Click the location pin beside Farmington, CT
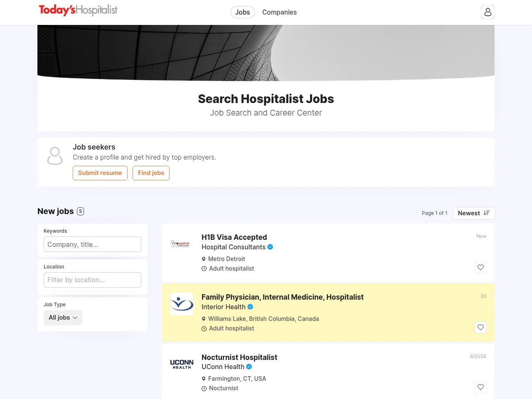This screenshot has height=399, width=532. (204, 379)
